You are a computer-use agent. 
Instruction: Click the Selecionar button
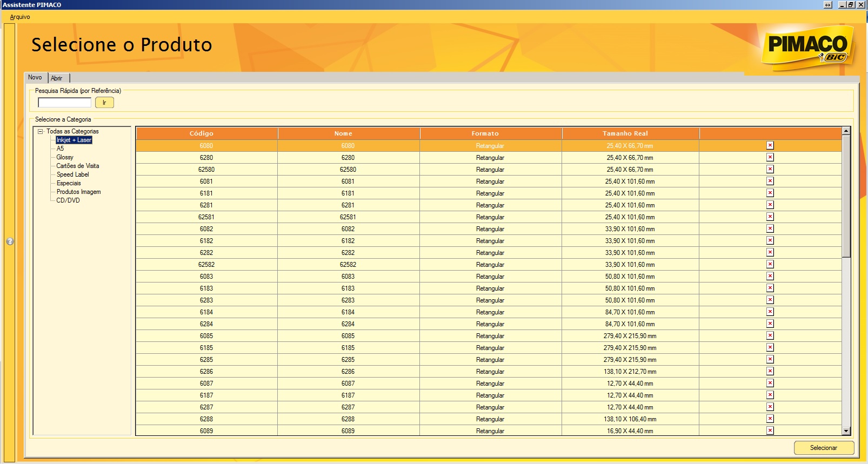(x=824, y=448)
